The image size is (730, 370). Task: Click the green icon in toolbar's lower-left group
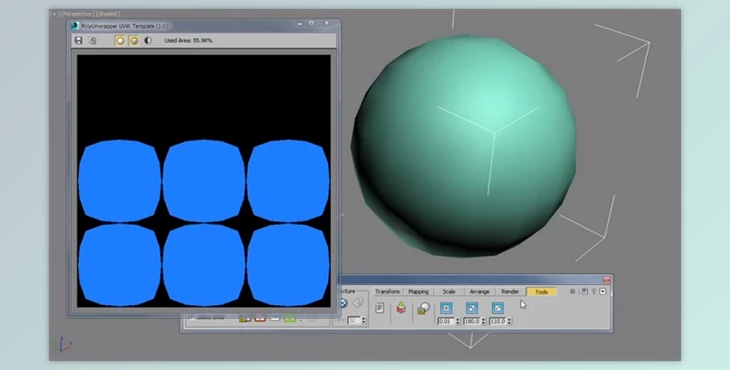[290, 319]
